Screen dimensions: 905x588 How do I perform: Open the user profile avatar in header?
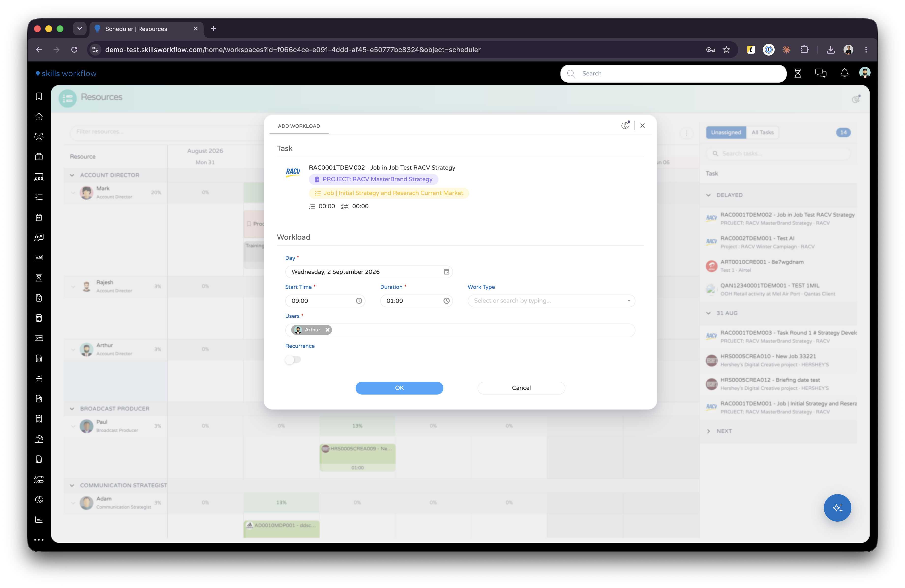(865, 73)
